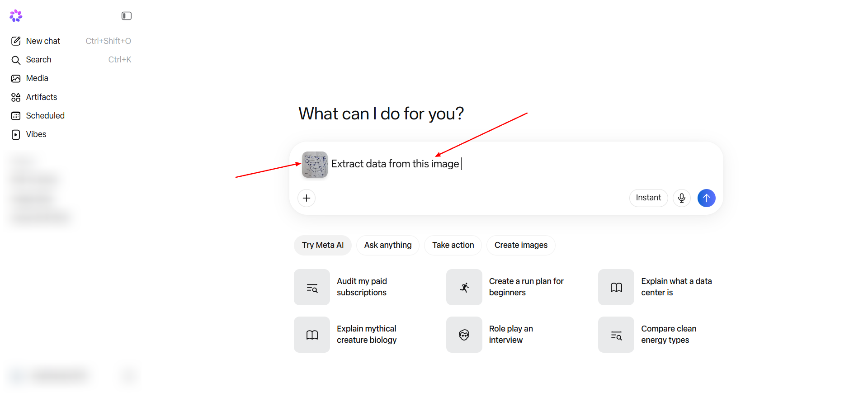Screen dimensions: 868x393
Task: Click the 'What can I do for you?' heading
Action: [x=381, y=114]
